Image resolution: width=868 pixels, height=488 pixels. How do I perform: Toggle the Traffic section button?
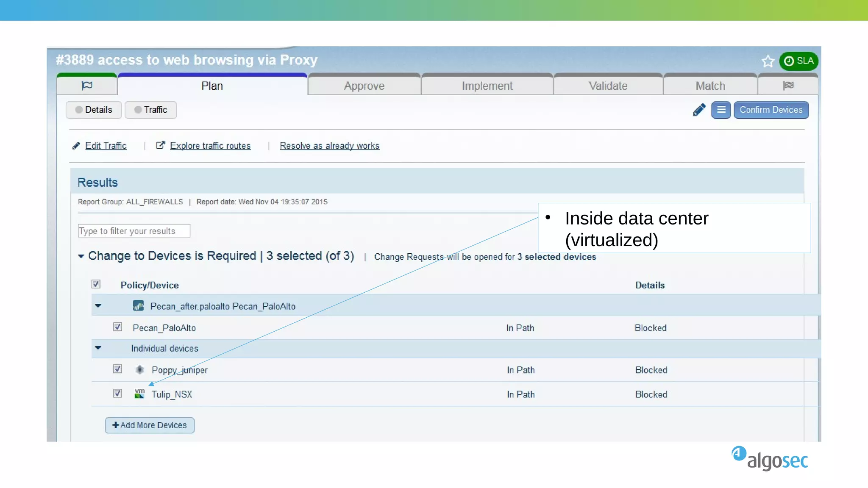150,110
